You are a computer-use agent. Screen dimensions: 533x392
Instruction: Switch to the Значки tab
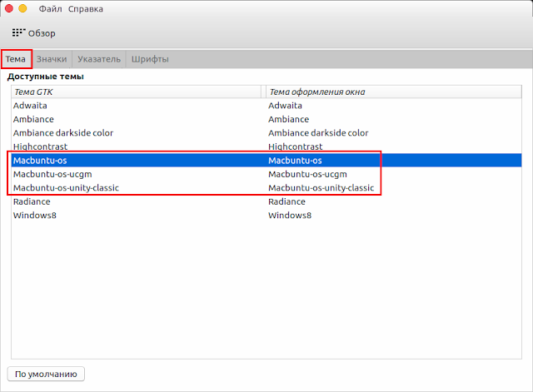pyautogui.click(x=52, y=59)
